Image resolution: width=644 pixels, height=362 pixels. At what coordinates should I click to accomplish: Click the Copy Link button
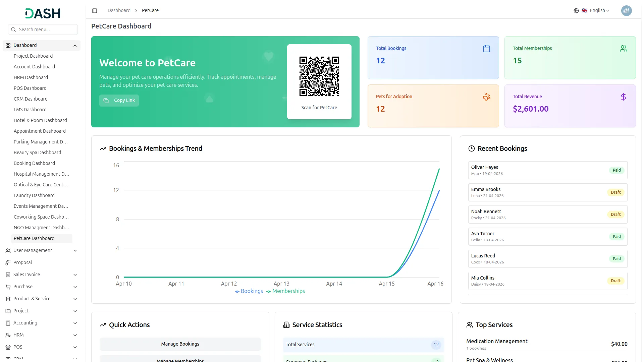tap(119, 101)
